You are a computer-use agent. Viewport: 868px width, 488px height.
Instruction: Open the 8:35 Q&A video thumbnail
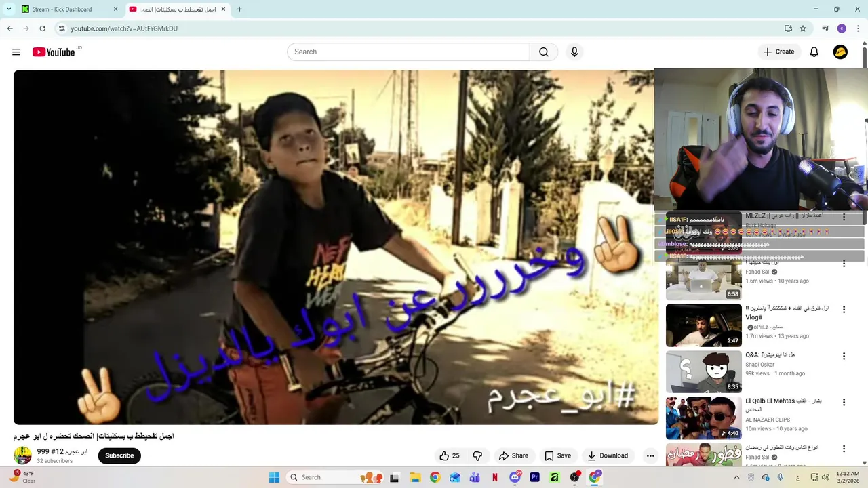coord(704,371)
